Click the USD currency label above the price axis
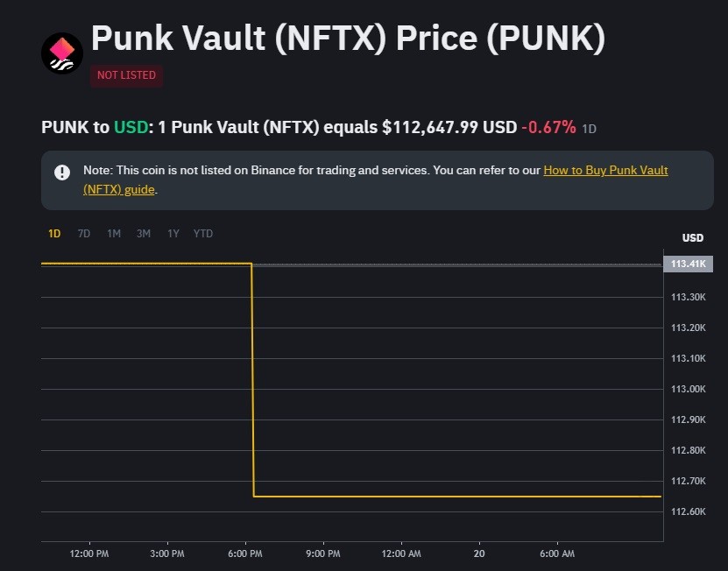728x571 pixels. point(692,238)
